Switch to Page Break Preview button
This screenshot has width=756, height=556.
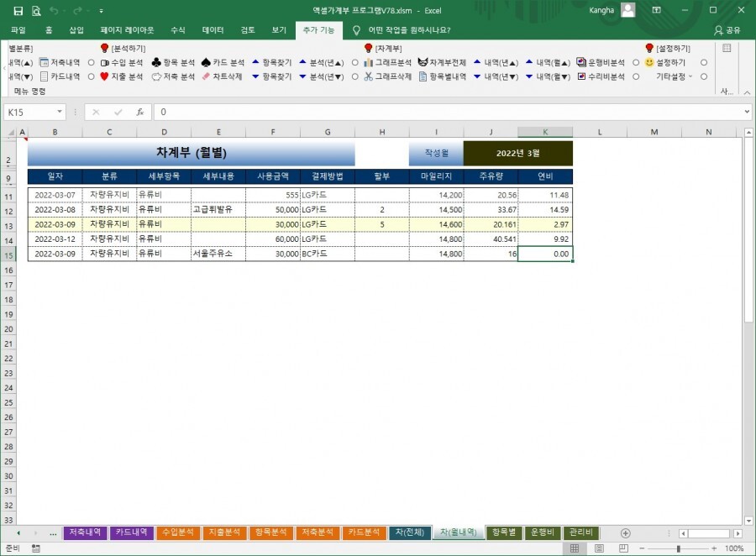(623, 548)
